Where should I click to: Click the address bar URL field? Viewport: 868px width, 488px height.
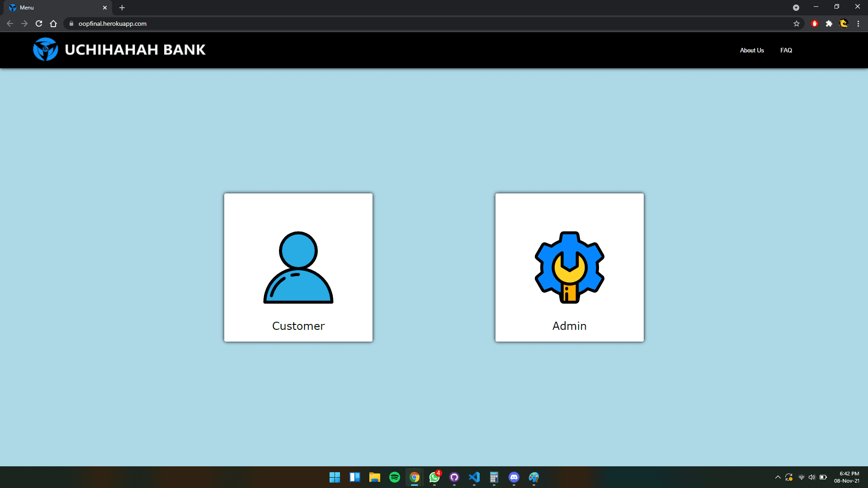(x=434, y=23)
